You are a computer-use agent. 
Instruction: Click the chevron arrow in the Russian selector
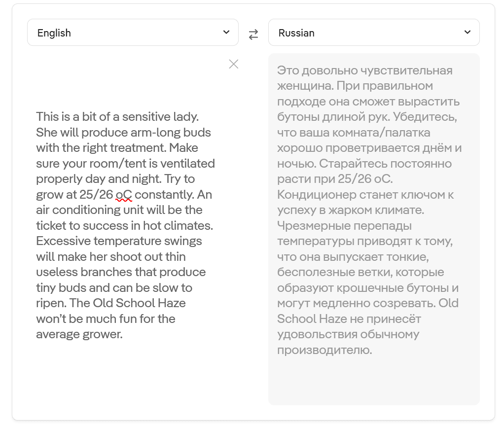coord(468,32)
